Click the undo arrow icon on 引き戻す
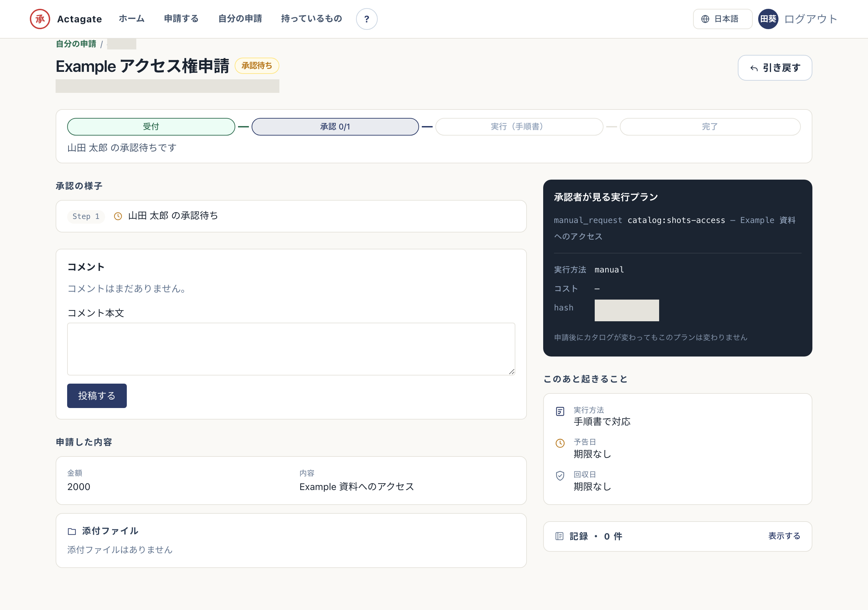The width and height of the screenshot is (868, 610). [754, 68]
